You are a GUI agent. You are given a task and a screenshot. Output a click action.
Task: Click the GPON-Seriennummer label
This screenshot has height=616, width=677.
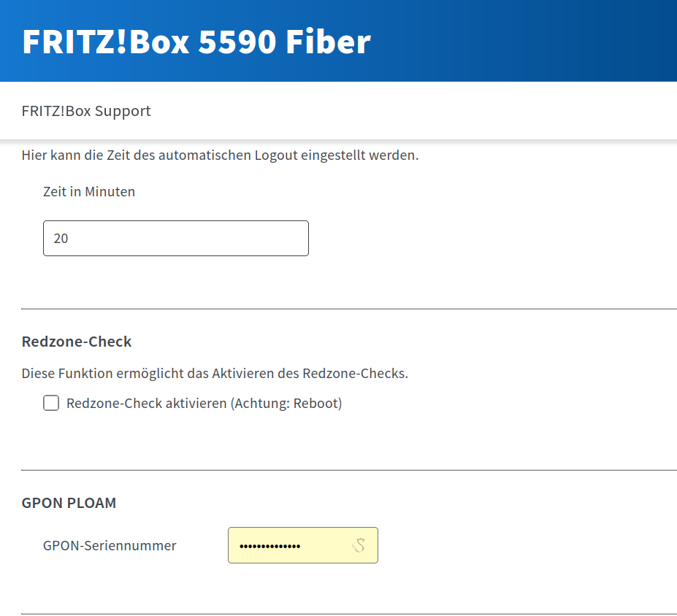tap(110, 545)
